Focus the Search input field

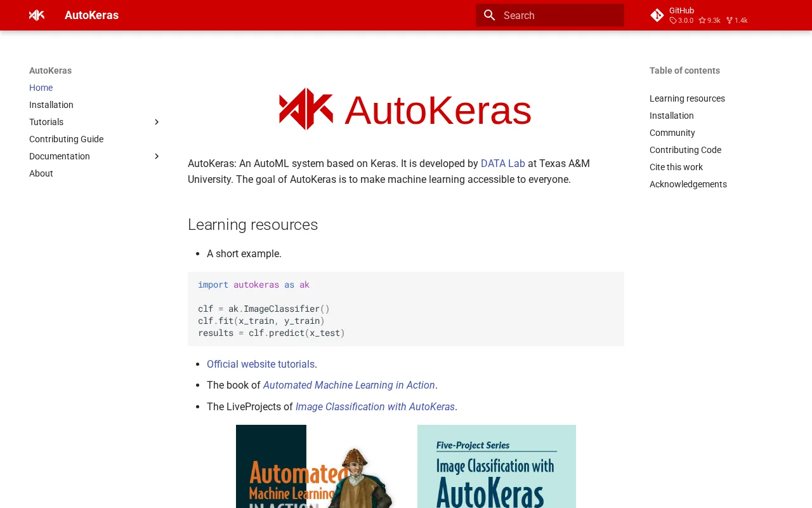coord(550,15)
